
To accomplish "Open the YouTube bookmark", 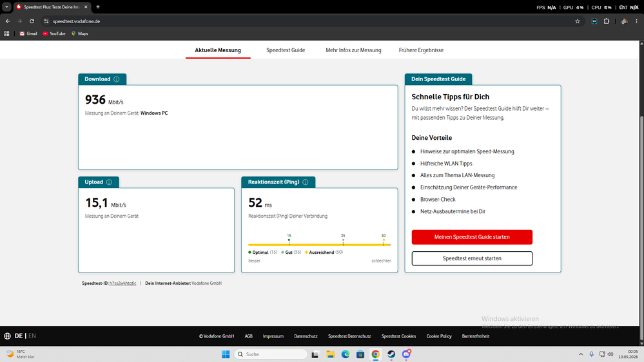I will [54, 33].
